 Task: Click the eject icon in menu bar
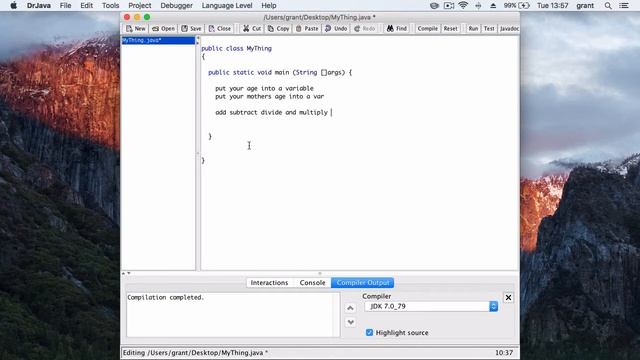click(493, 5)
